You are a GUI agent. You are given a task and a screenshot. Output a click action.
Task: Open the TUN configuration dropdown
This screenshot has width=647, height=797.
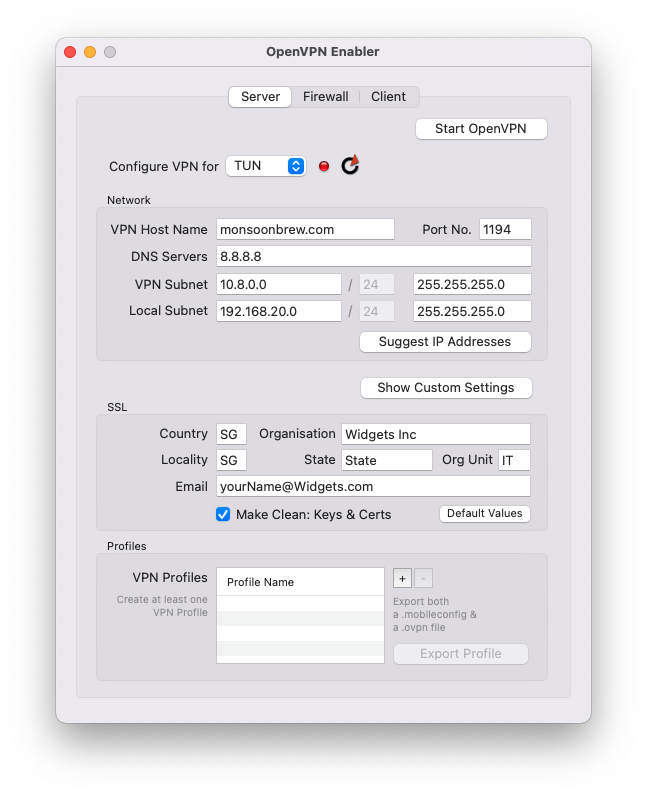266,166
